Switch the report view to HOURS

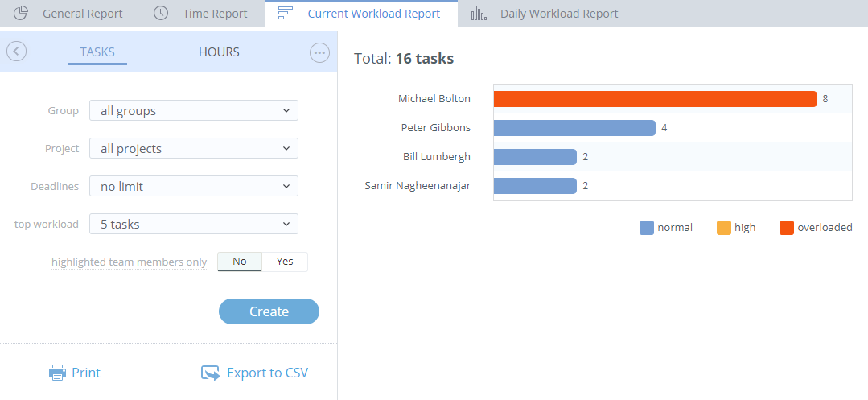click(x=219, y=52)
